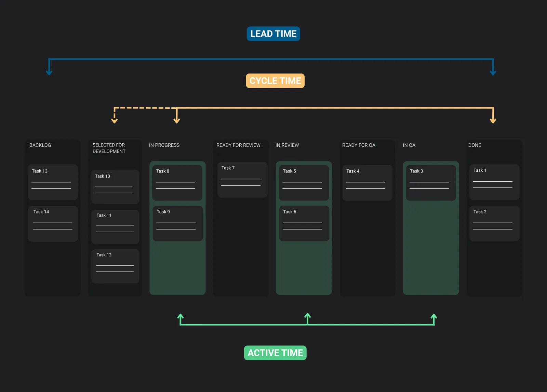This screenshot has width=547, height=392.
Task: Open the Task 14 card
Action: pyautogui.click(x=53, y=224)
